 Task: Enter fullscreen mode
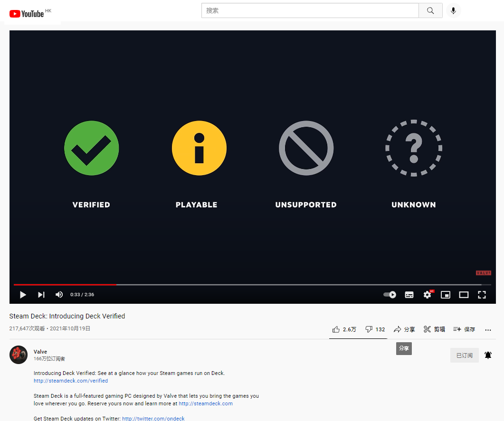482,295
